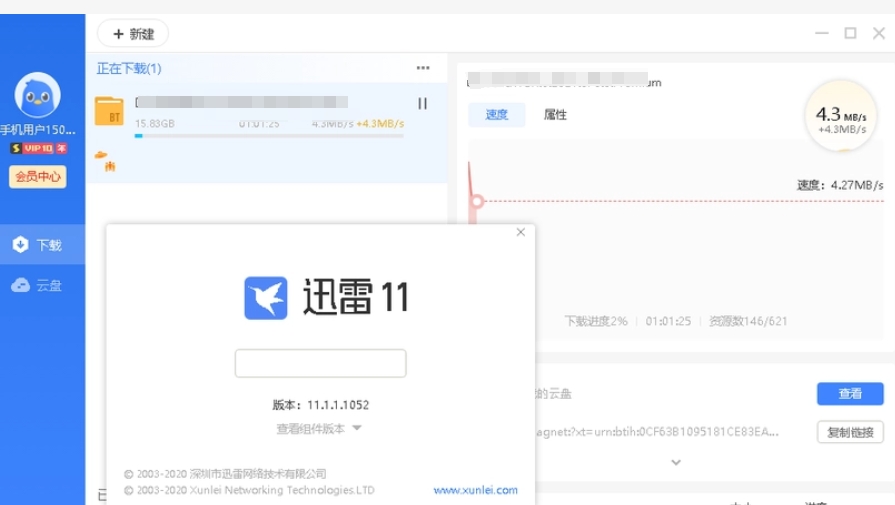Close the 迅雷 11 about dialog
The width and height of the screenshot is (895, 505).
521,232
